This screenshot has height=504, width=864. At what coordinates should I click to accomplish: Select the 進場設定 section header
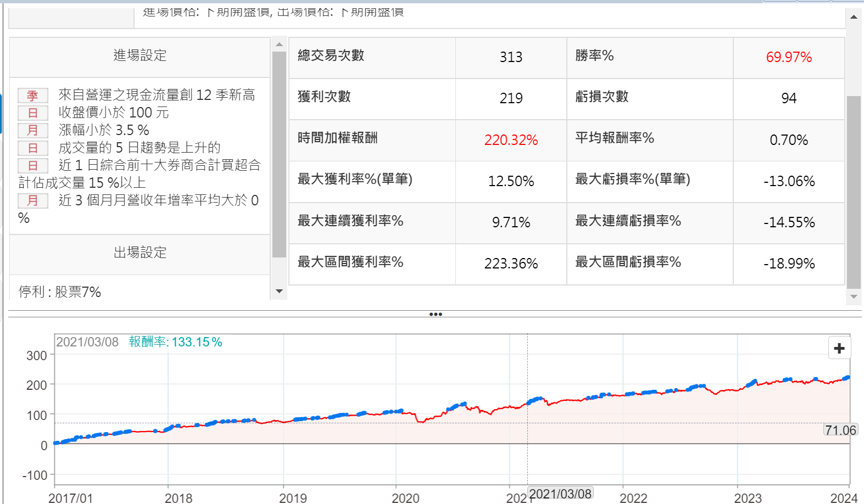pyautogui.click(x=140, y=55)
